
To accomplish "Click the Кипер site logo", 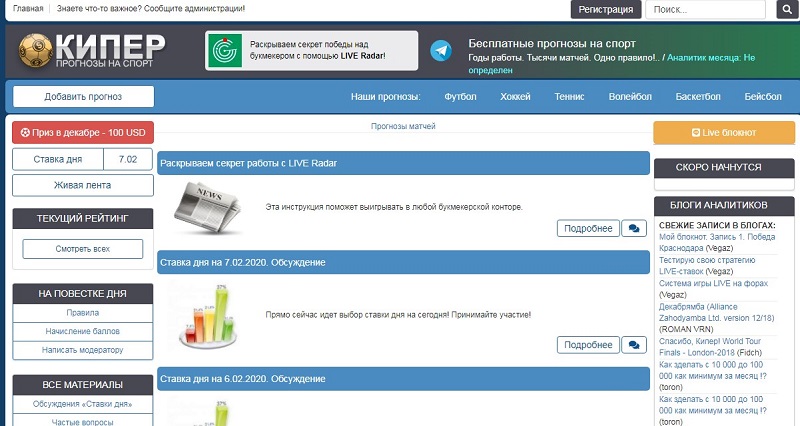I will pos(92,51).
